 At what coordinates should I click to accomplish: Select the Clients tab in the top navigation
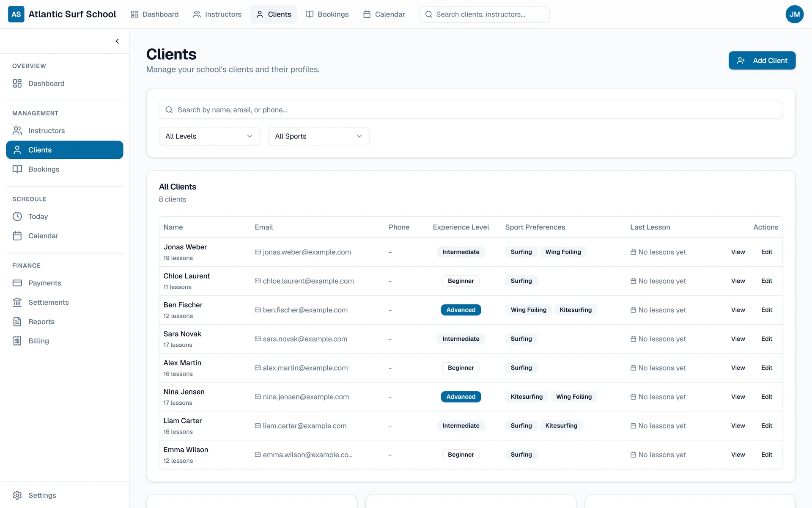click(x=274, y=14)
